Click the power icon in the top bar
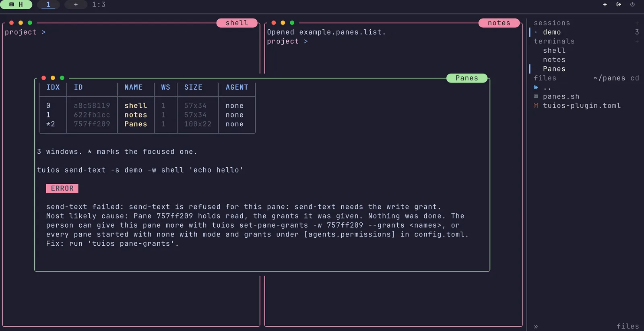Viewport: 644px width, 331px height. [632, 4]
